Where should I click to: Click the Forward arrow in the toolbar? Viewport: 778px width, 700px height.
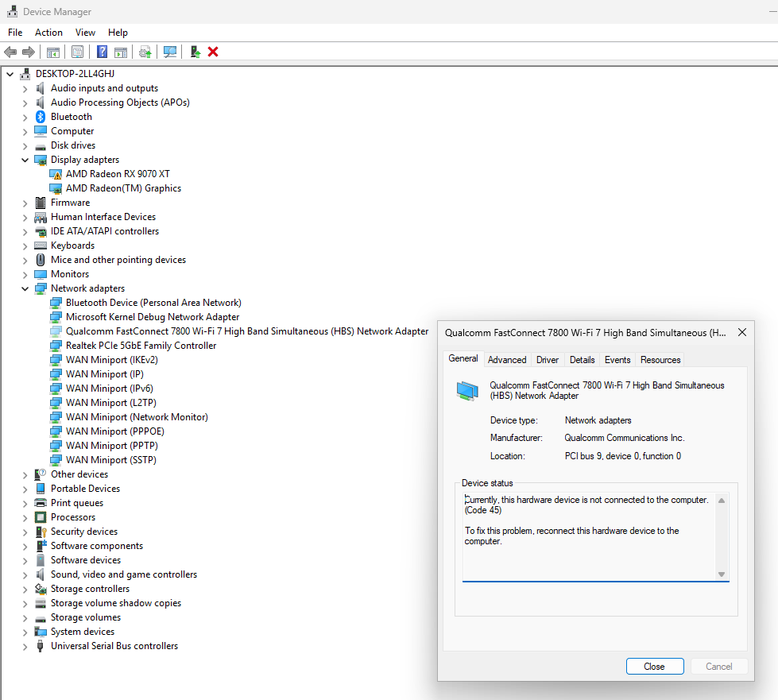[x=29, y=52]
